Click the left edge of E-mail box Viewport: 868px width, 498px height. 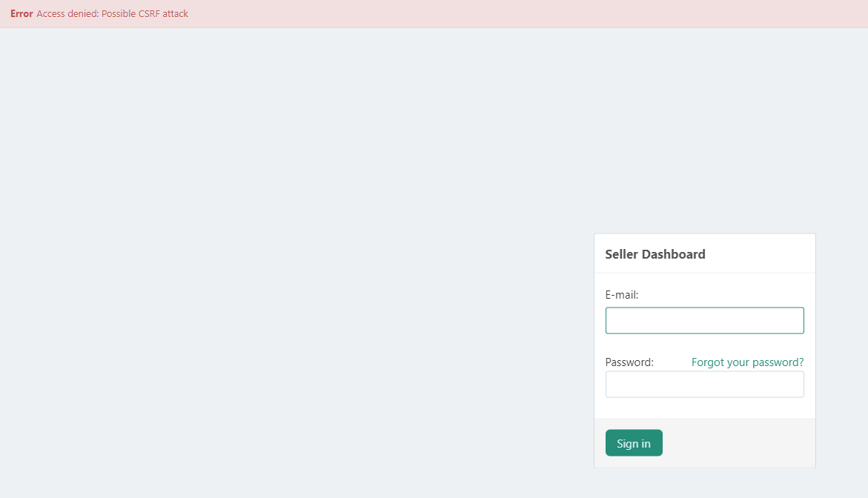click(x=610, y=321)
